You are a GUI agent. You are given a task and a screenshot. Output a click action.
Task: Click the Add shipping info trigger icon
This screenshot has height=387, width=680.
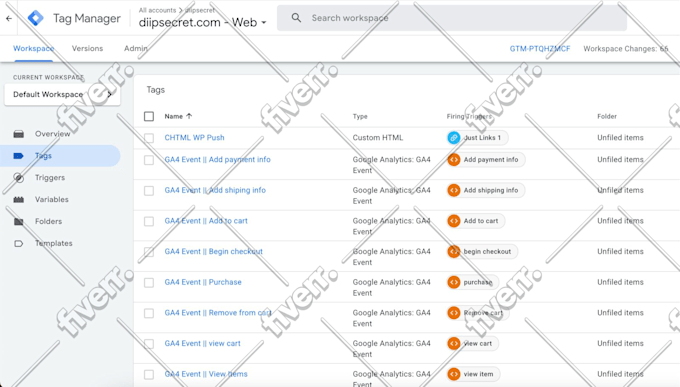coord(454,190)
